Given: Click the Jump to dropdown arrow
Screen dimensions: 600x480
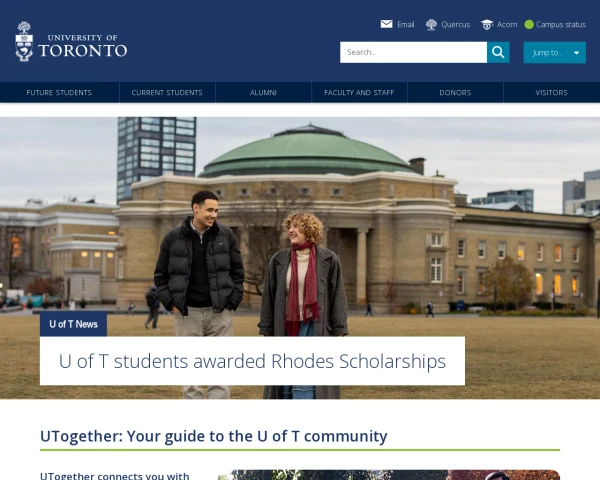Looking at the screenshot, I should (576, 53).
